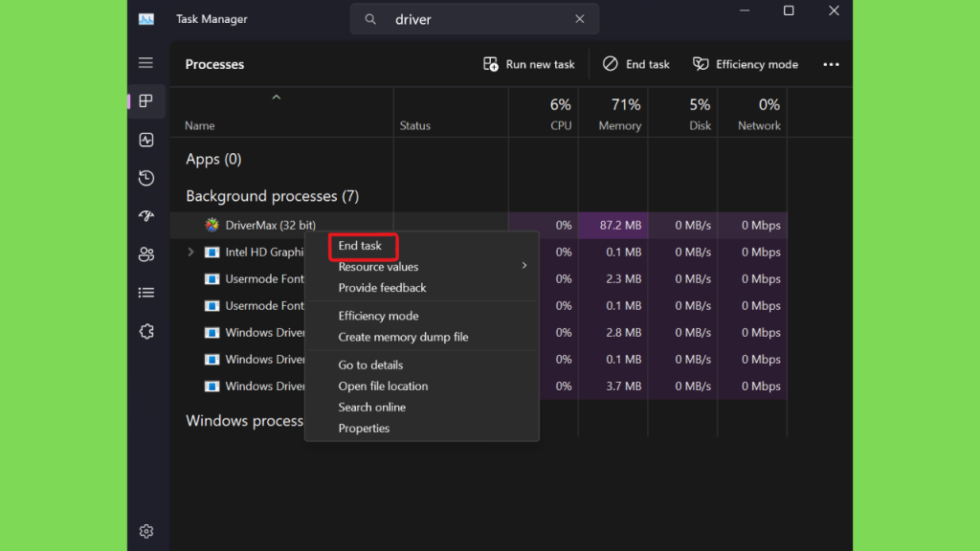Clear the driver search text
The width and height of the screenshot is (980, 551).
(x=579, y=19)
